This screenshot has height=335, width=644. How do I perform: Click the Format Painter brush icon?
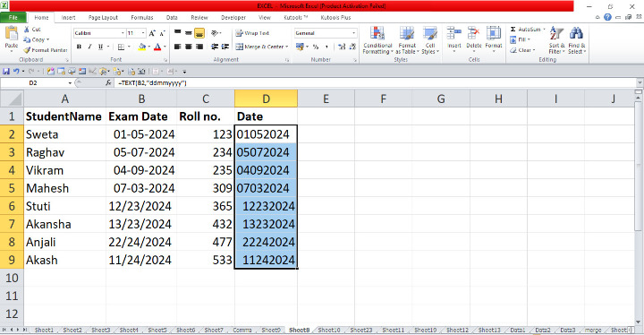(x=27, y=50)
